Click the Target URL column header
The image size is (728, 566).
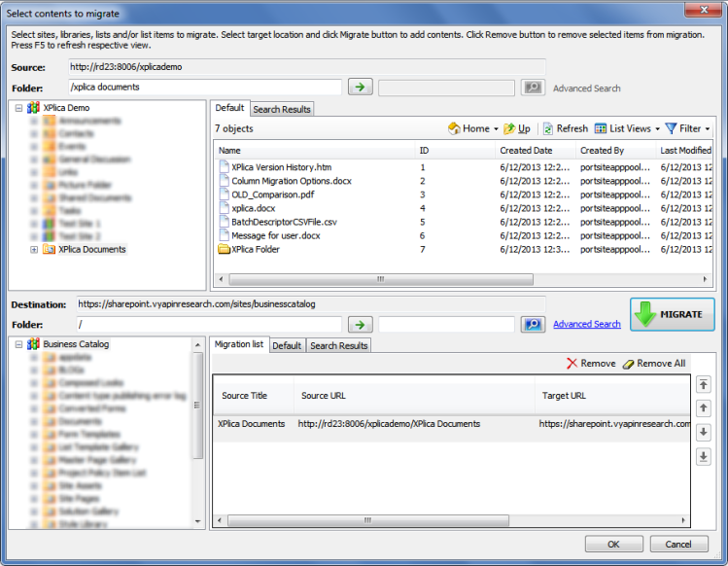click(x=612, y=396)
